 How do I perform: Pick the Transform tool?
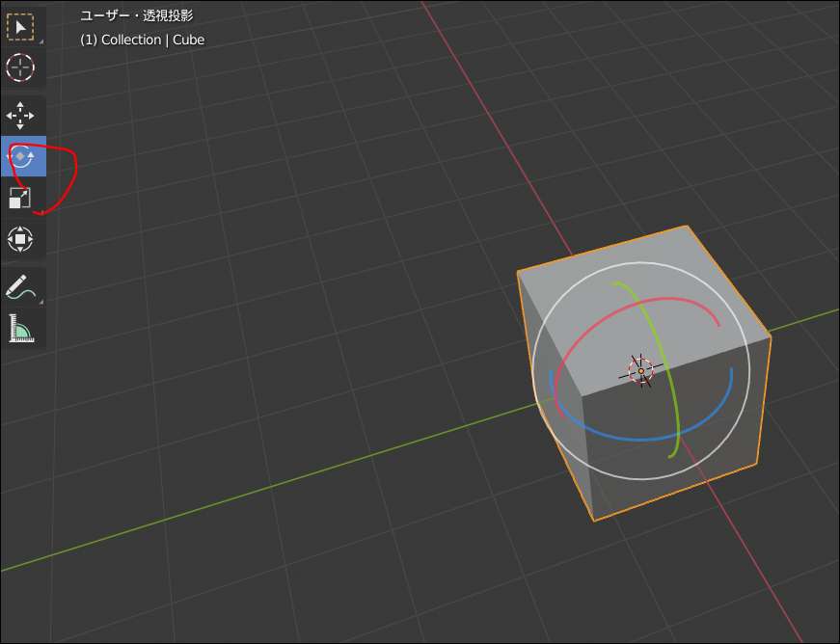point(21,239)
